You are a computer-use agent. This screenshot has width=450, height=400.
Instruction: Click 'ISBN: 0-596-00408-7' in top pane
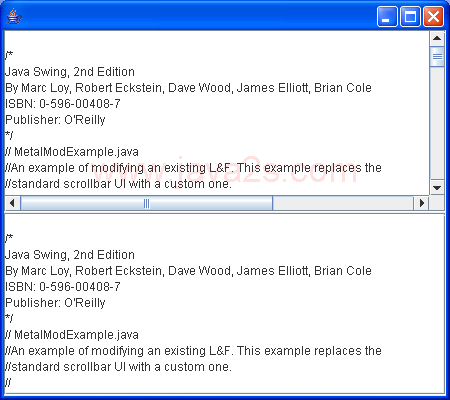click(63, 104)
